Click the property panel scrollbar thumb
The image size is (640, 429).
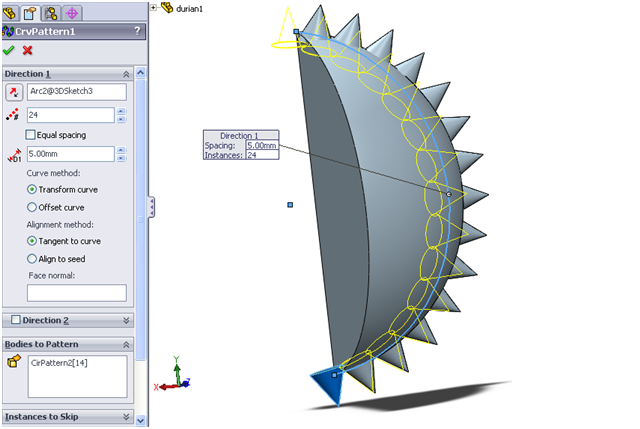pyautogui.click(x=140, y=220)
